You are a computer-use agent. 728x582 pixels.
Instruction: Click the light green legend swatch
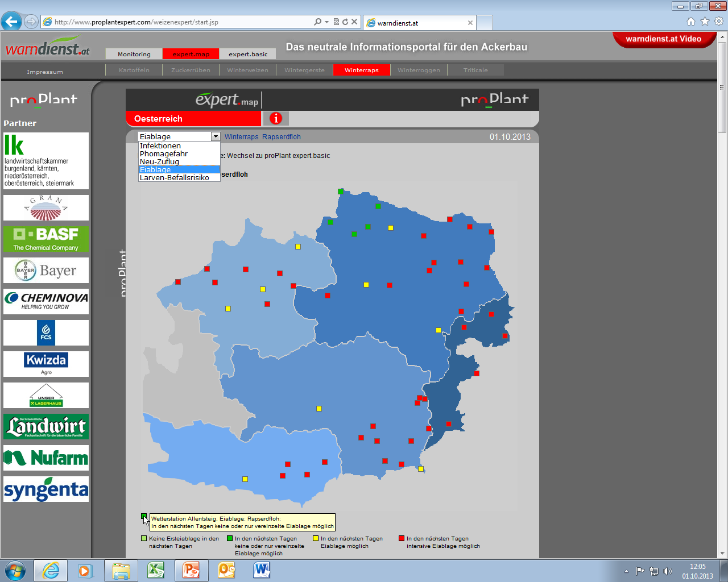point(144,538)
